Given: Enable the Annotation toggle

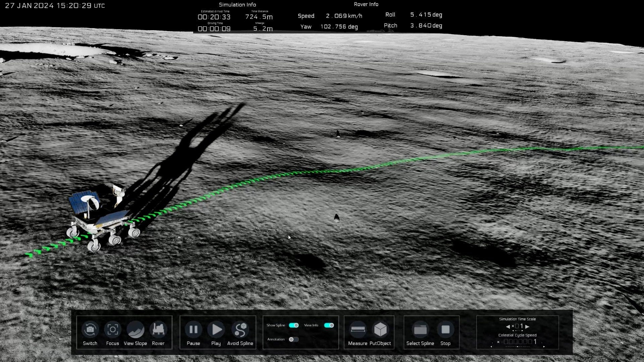Looking at the screenshot, I should [293, 339].
